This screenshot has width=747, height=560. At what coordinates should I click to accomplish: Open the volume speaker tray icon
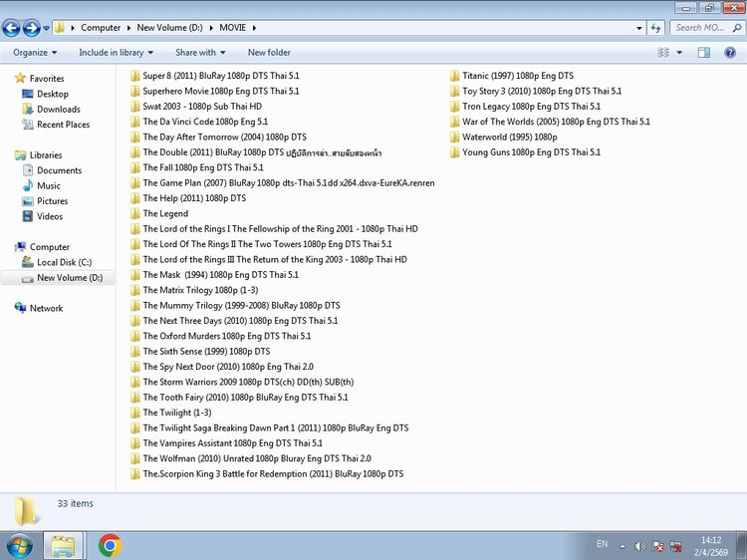[x=639, y=546]
